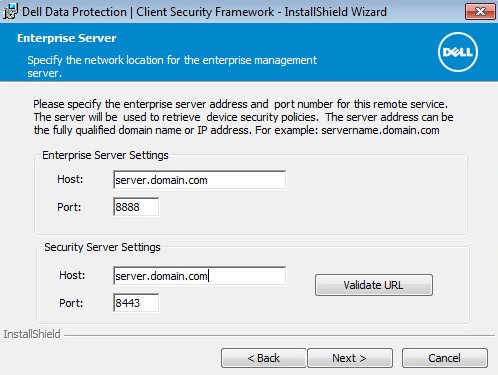The height and width of the screenshot is (375, 498).
Task: Click the banner subtitle about network location
Action: (x=172, y=66)
